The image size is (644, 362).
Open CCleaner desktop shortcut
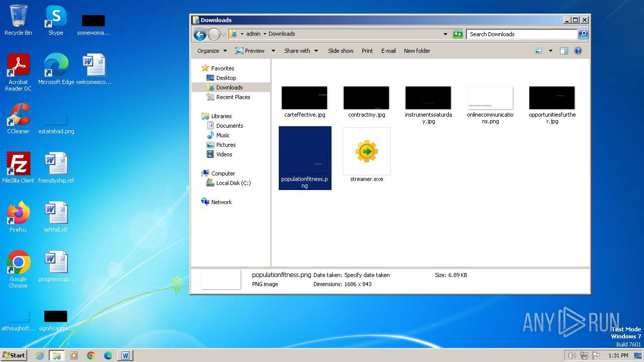[18, 118]
